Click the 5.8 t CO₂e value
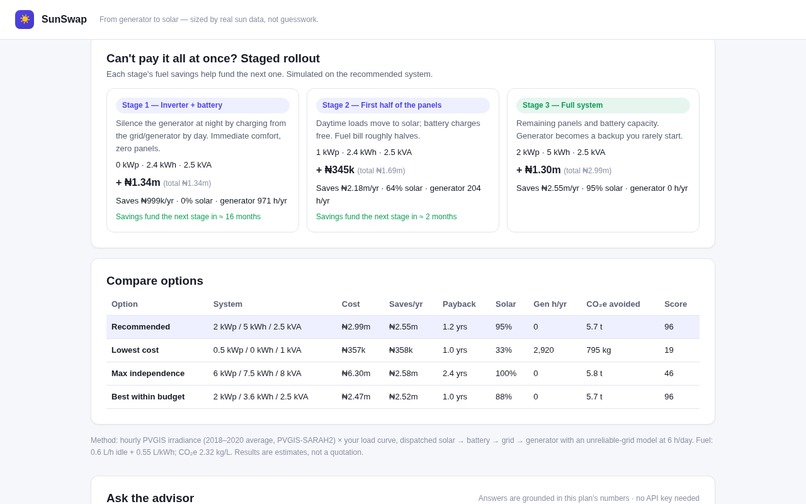 (594, 373)
